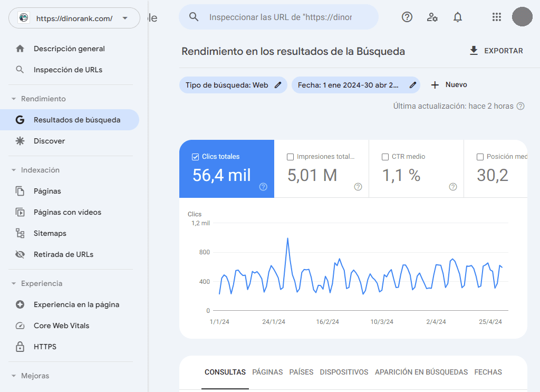
Task: Open Sitemaps from the sidebar icon
Action: click(21, 233)
